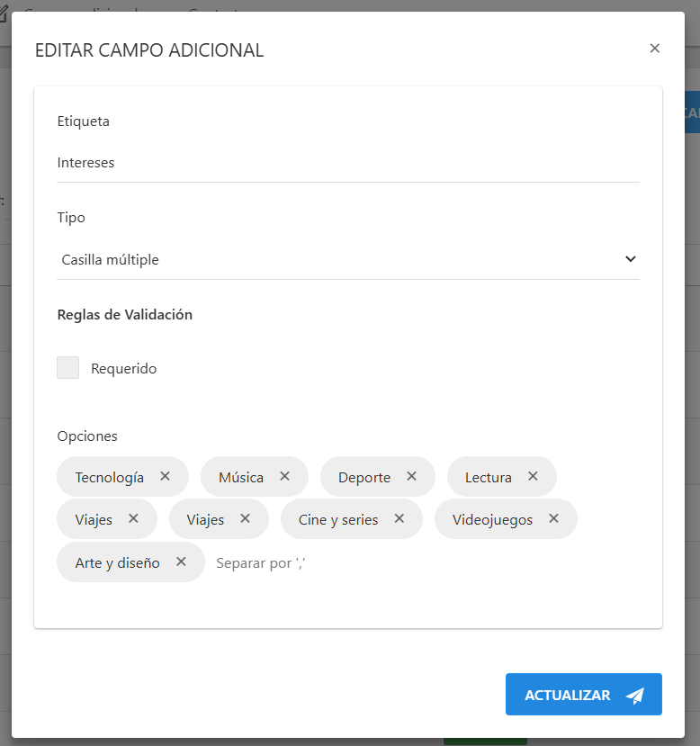Open the Tipo dropdown showing Casilla múltiple
Screen dimensions: 700x746
click(x=348, y=260)
